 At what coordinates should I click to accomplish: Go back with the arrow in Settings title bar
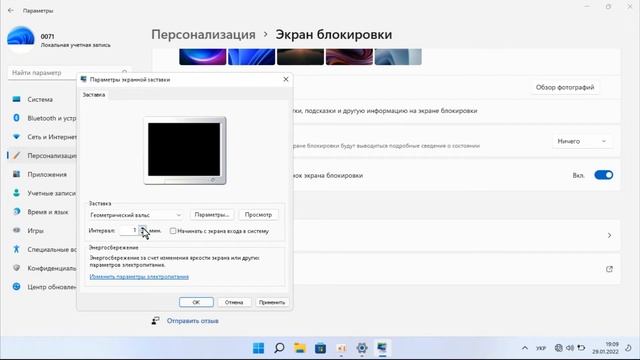pyautogui.click(x=11, y=11)
